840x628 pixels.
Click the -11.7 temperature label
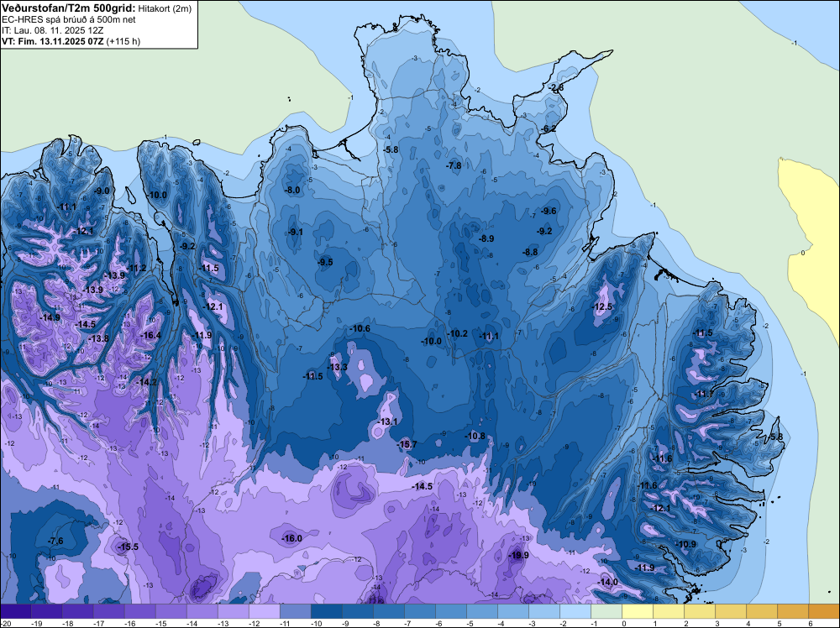[703, 394]
